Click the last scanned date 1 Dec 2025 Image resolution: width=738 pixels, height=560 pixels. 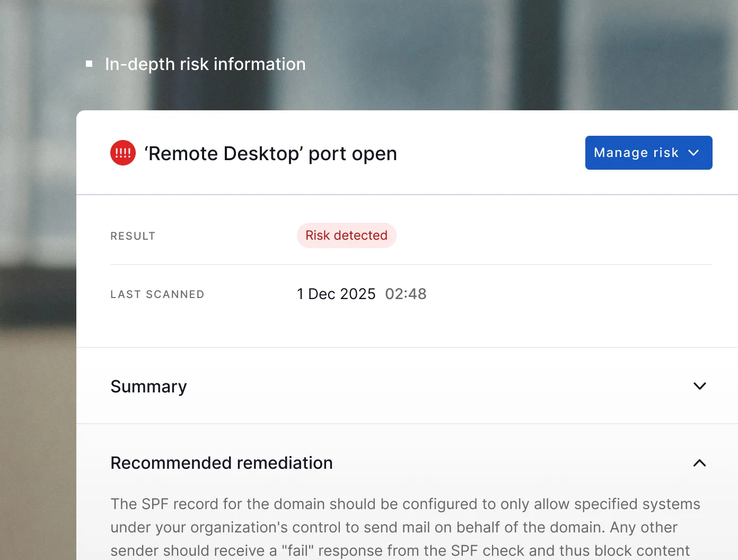tap(336, 294)
